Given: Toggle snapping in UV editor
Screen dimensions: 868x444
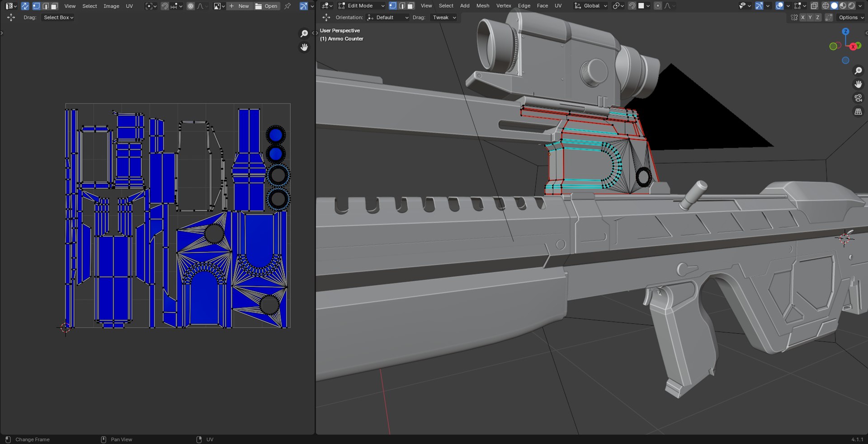Looking at the screenshot, I should pyautogui.click(x=165, y=6).
